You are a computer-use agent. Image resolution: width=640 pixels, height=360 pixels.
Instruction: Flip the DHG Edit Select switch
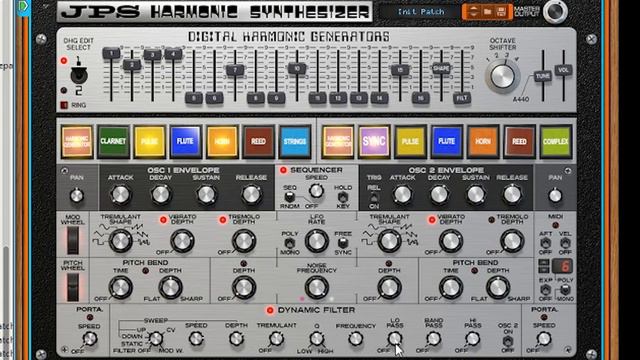78,74
